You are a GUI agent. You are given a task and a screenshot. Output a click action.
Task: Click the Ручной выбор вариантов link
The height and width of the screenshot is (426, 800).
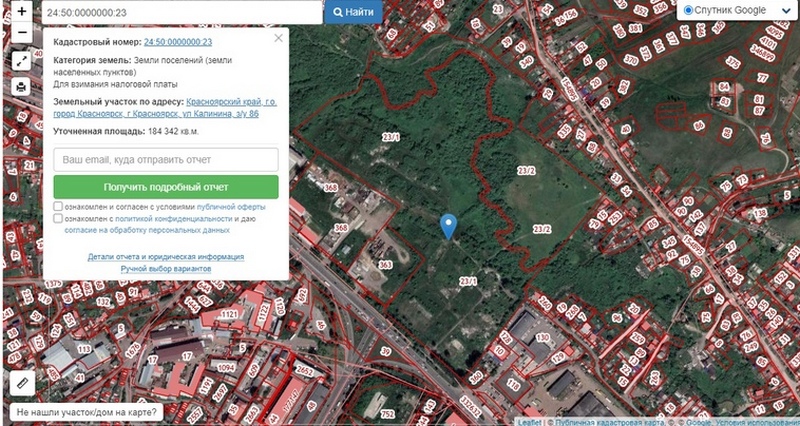click(166, 269)
